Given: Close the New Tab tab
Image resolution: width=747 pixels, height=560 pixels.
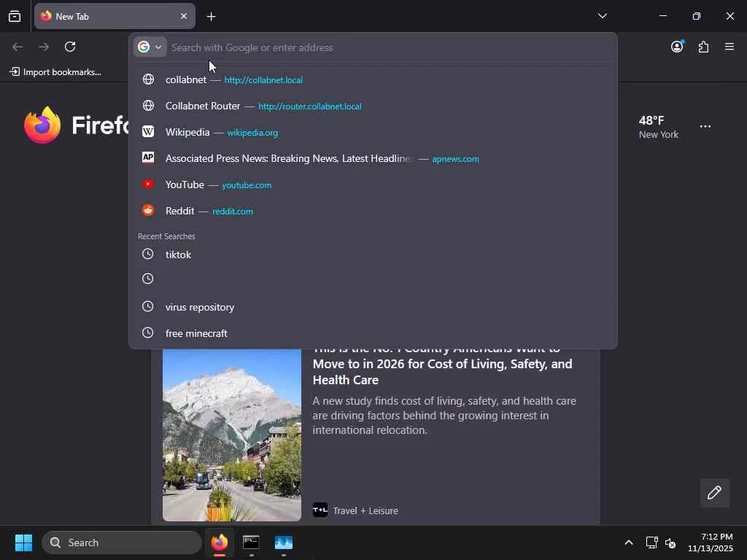Looking at the screenshot, I should pos(183,16).
